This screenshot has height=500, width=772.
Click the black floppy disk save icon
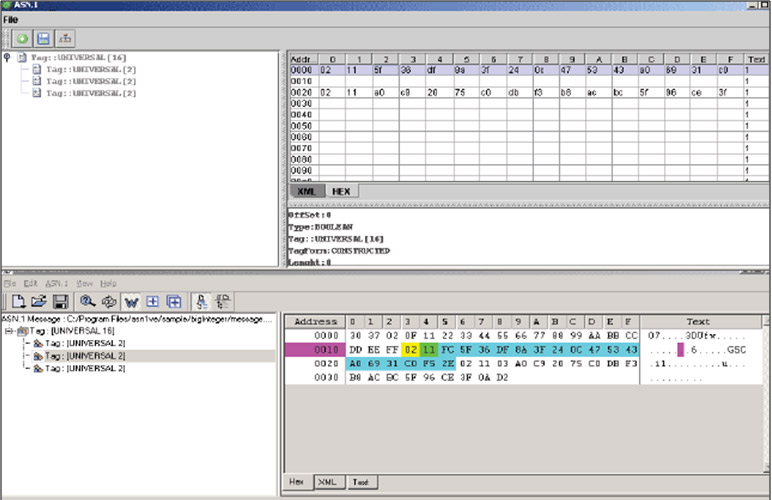coord(60,301)
